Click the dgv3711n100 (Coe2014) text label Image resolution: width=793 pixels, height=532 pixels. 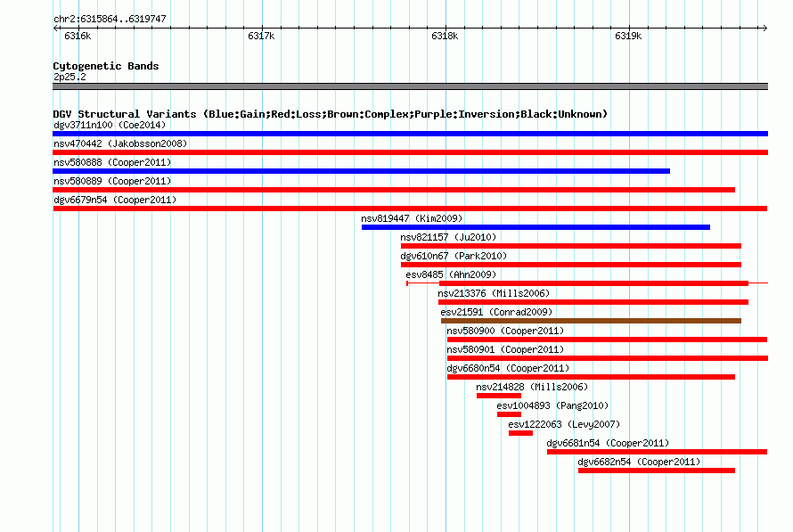[x=110, y=125]
